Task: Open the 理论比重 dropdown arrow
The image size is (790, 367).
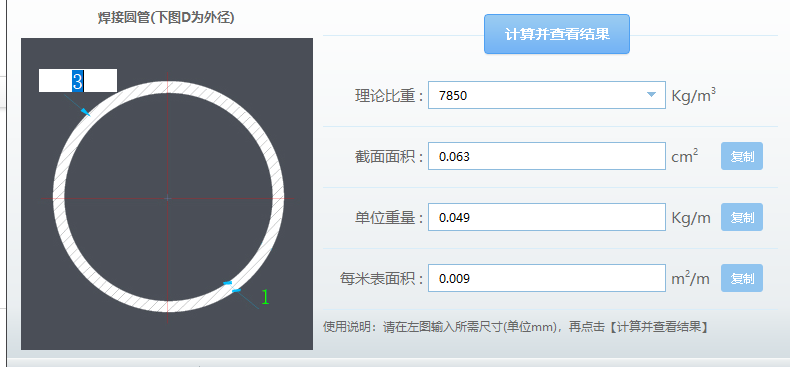Action: coord(651,95)
